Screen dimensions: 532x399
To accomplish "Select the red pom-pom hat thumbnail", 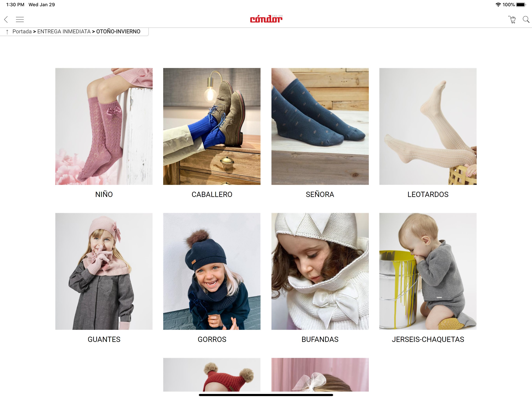I will point(212,375).
